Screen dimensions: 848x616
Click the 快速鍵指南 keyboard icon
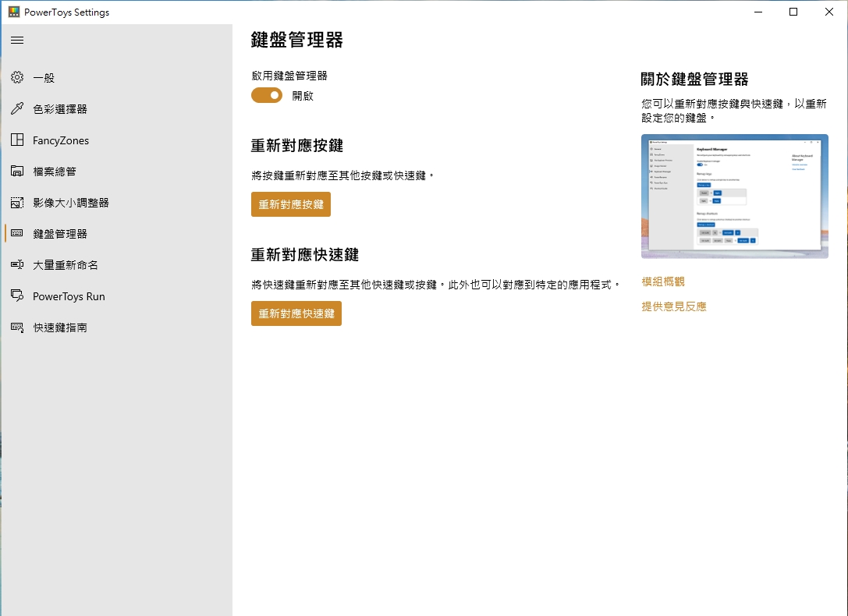17,327
